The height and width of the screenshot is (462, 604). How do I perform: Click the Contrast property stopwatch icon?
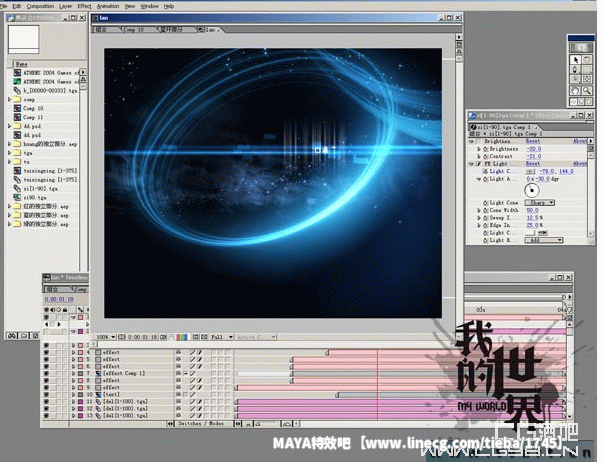486,156
